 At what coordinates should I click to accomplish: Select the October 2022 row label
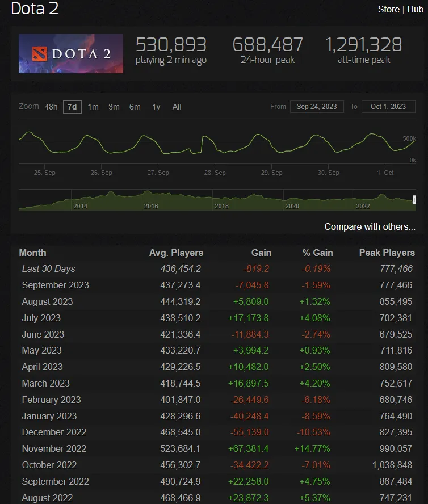coord(49,465)
